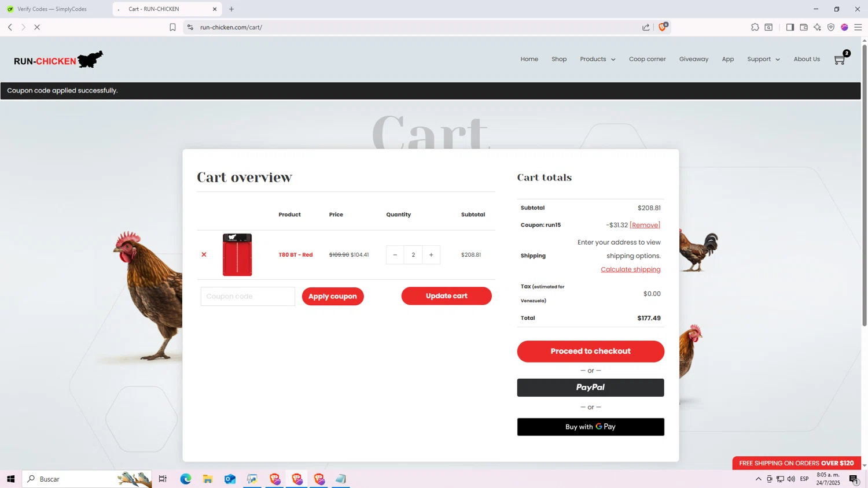Increase quantity with plus button
868x488 pixels.
[431, 255]
